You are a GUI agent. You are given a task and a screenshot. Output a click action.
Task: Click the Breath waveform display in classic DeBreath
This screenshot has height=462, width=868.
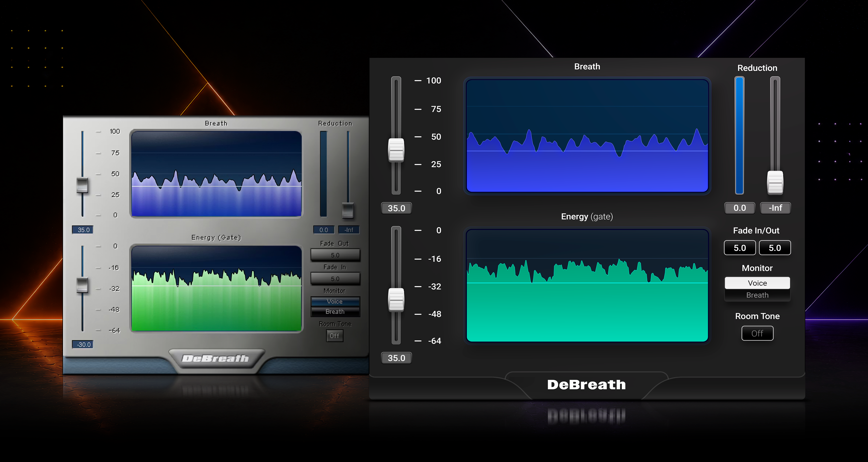216,174
